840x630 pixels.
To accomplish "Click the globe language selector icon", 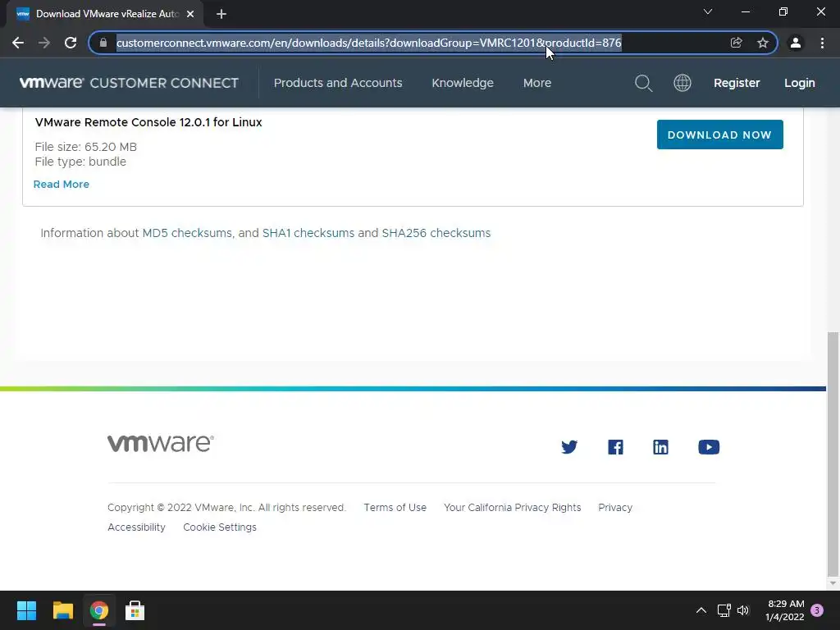I will pos(682,83).
